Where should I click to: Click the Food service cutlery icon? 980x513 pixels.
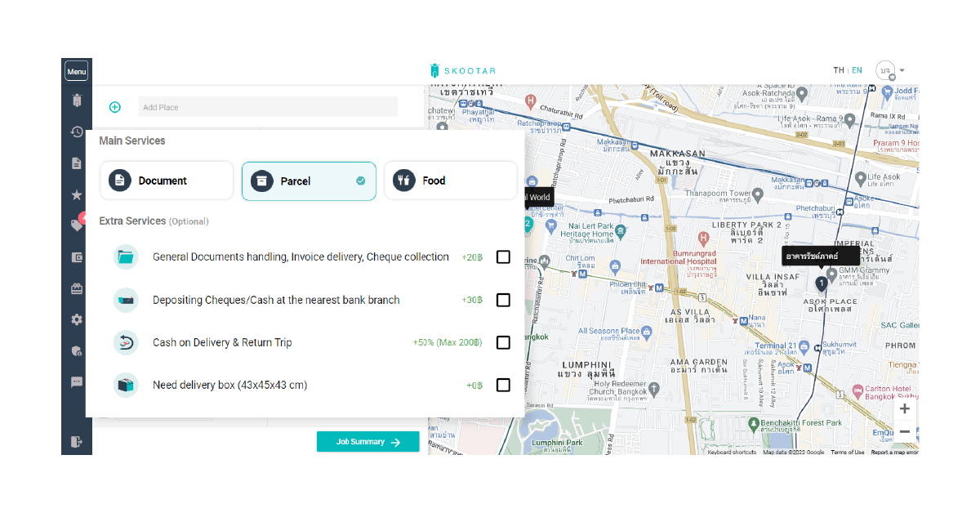click(404, 181)
